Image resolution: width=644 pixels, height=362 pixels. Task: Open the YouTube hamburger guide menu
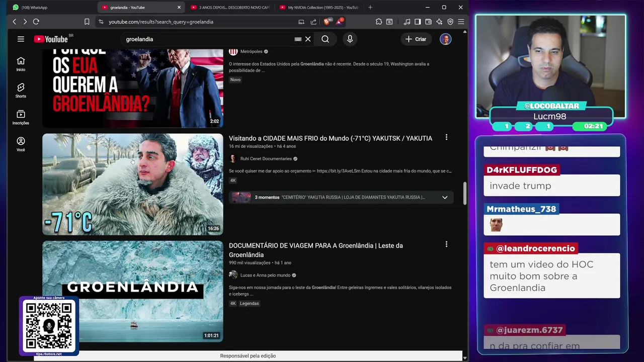(21, 39)
